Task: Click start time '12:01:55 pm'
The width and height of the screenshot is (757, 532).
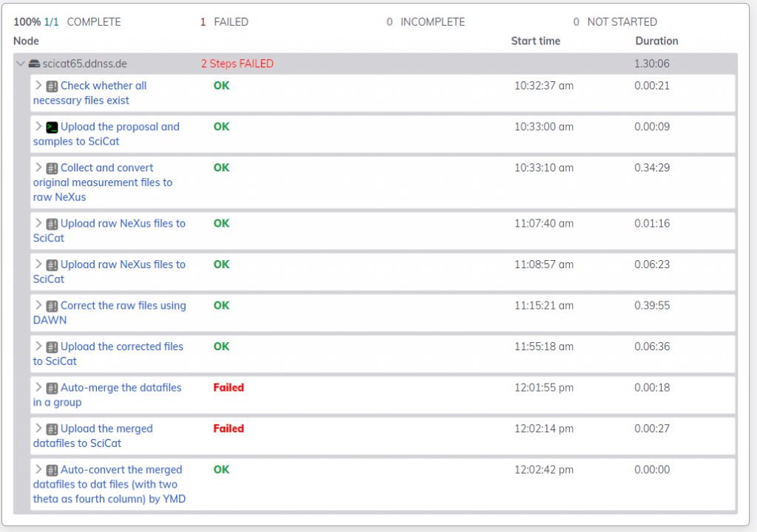Action: [543, 388]
